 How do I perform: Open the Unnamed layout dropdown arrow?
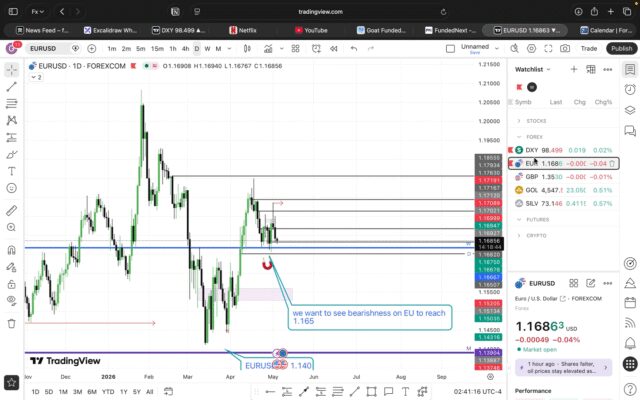497,48
